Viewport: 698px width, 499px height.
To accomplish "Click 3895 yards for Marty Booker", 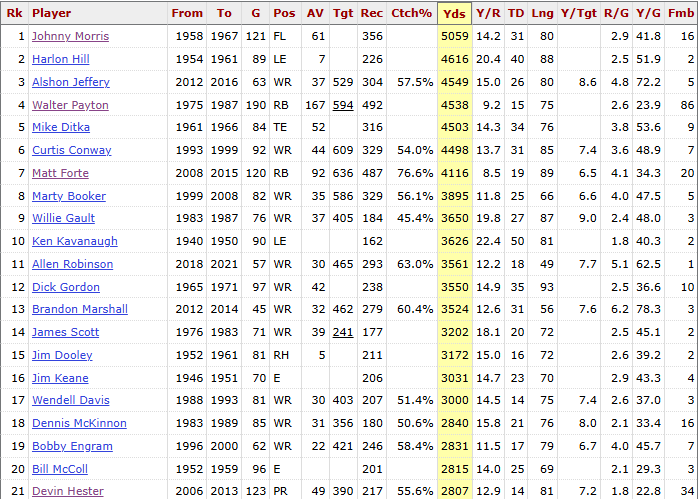I will pyautogui.click(x=455, y=196).
